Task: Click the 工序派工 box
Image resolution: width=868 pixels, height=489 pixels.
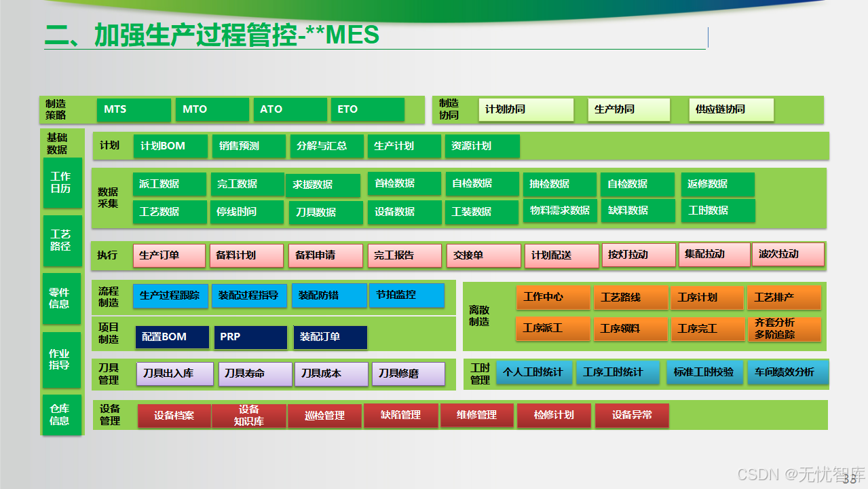Action: 553,329
